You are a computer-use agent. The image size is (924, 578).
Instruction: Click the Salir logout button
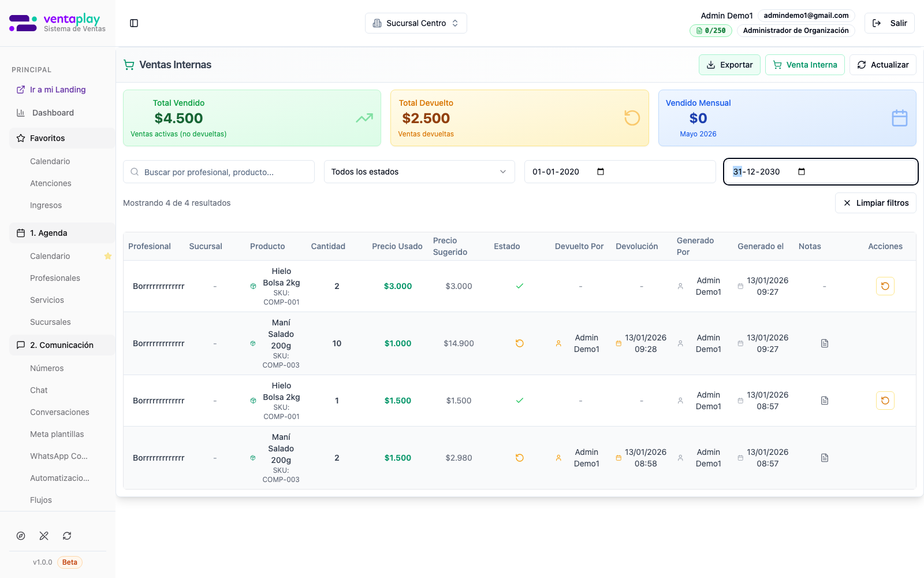889,23
